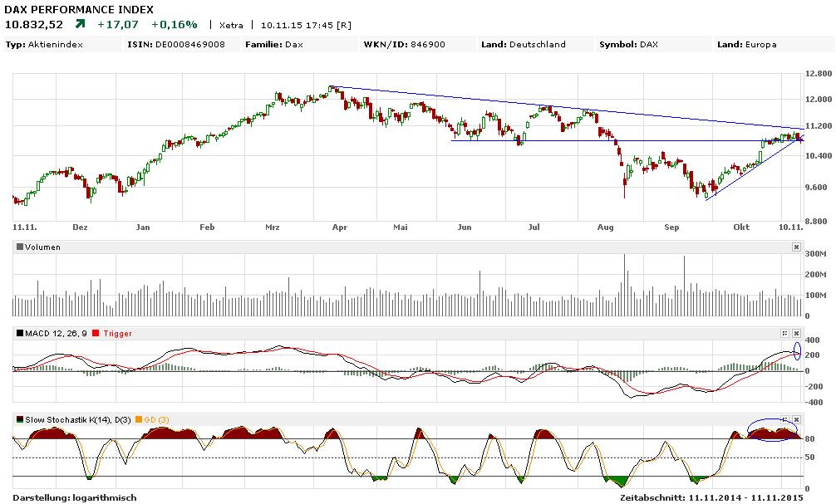This screenshot has width=836, height=504.
Task: Close the Slow Stochastik panel
Action: [796, 419]
